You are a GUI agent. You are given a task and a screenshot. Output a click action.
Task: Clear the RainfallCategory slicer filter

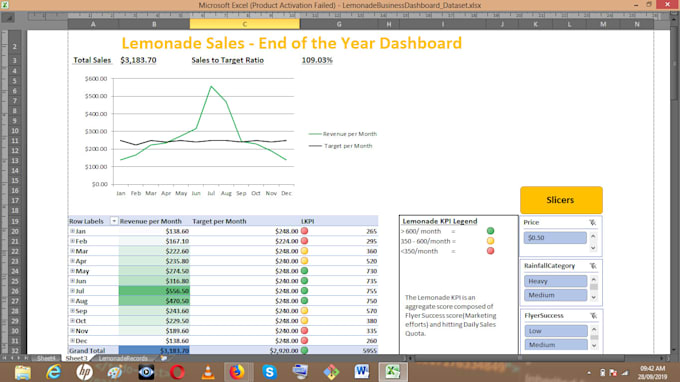coord(592,266)
